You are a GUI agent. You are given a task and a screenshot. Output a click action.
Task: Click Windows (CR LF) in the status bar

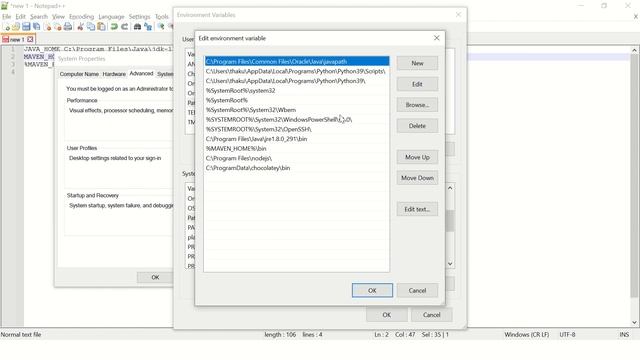tap(527, 335)
